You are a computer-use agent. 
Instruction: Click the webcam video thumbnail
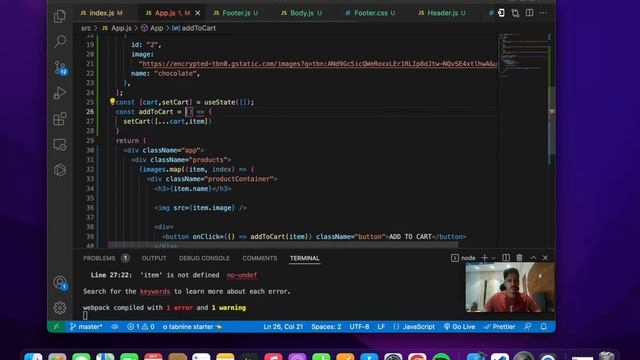pos(510,287)
